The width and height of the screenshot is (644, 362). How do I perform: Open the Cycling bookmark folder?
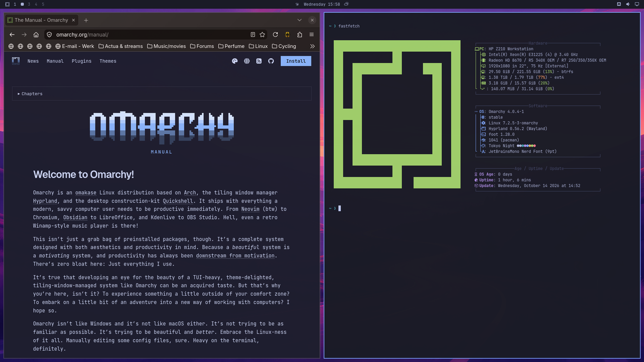coord(284,46)
